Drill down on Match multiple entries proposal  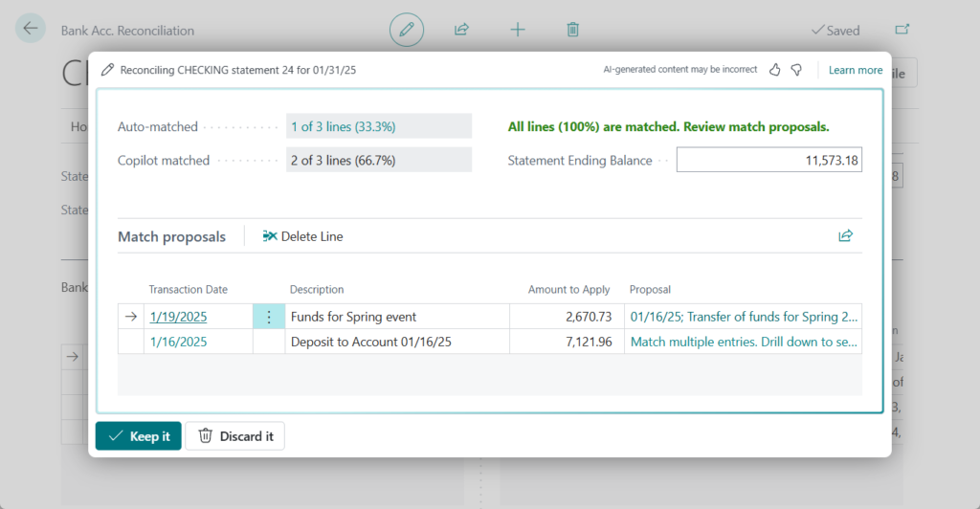click(x=743, y=342)
